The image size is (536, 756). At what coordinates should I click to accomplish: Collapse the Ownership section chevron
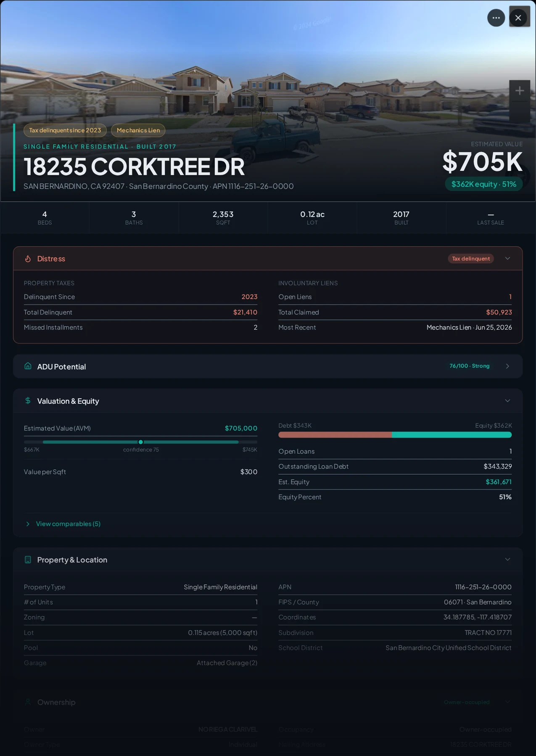[x=507, y=702]
